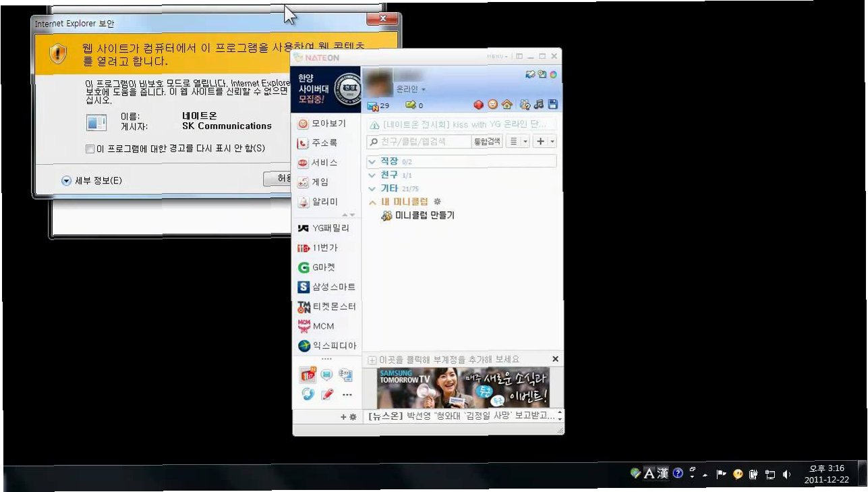Click the red cube icon in NateOn
The height and width of the screenshot is (492, 868).
coord(478,105)
